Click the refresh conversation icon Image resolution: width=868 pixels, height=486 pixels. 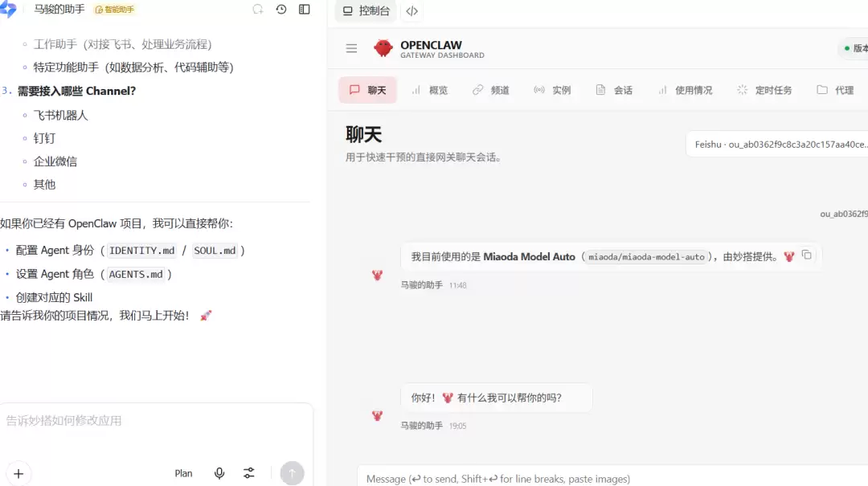pyautogui.click(x=258, y=10)
